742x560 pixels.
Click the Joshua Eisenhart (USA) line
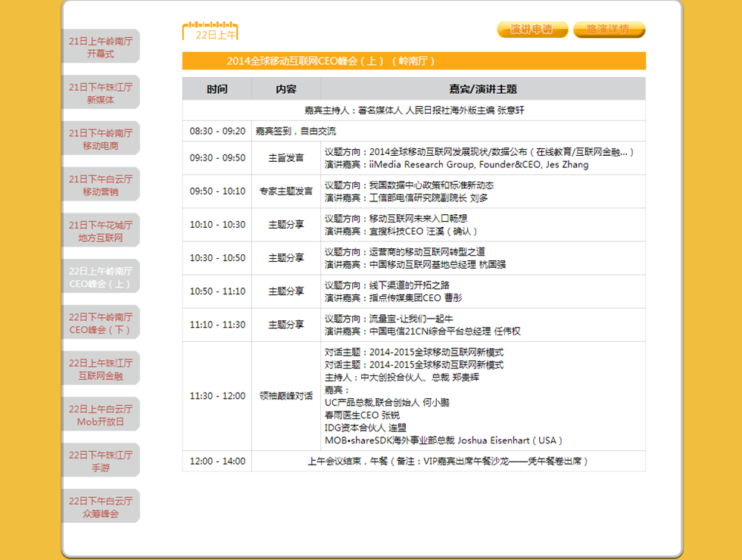tap(444, 440)
